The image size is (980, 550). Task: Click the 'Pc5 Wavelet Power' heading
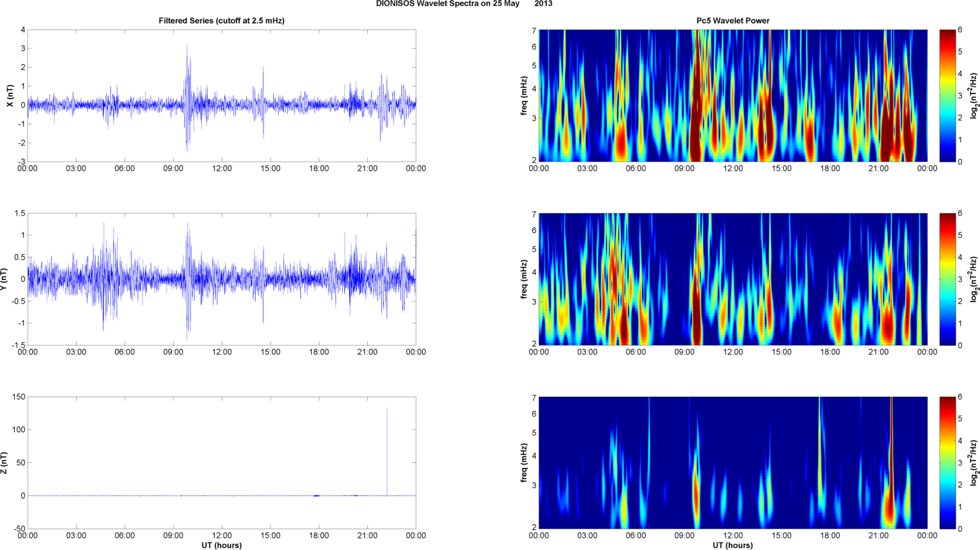(x=733, y=21)
